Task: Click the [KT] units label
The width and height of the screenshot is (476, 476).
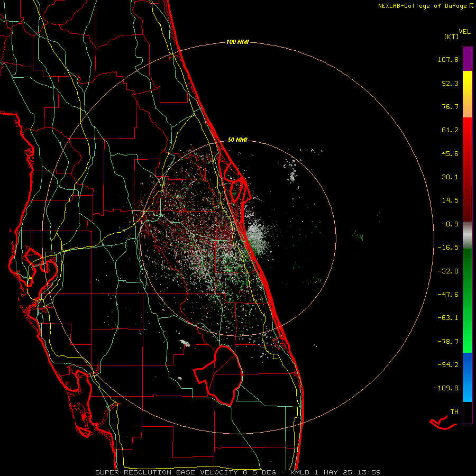Action: point(452,36)
